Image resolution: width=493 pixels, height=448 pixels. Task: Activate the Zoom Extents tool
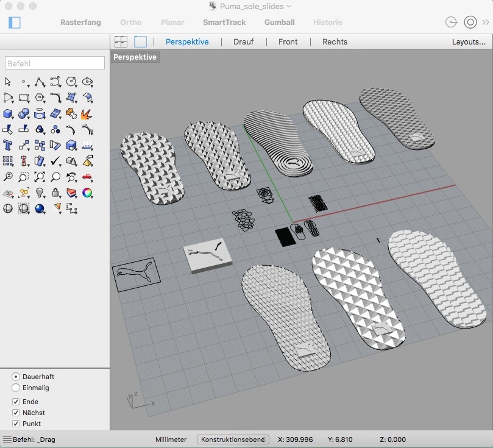coord(40,177)
